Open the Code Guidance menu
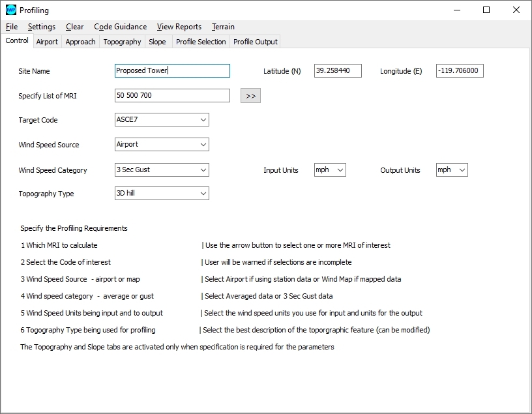Screen dimensions: 532x414 coord(120,27)
